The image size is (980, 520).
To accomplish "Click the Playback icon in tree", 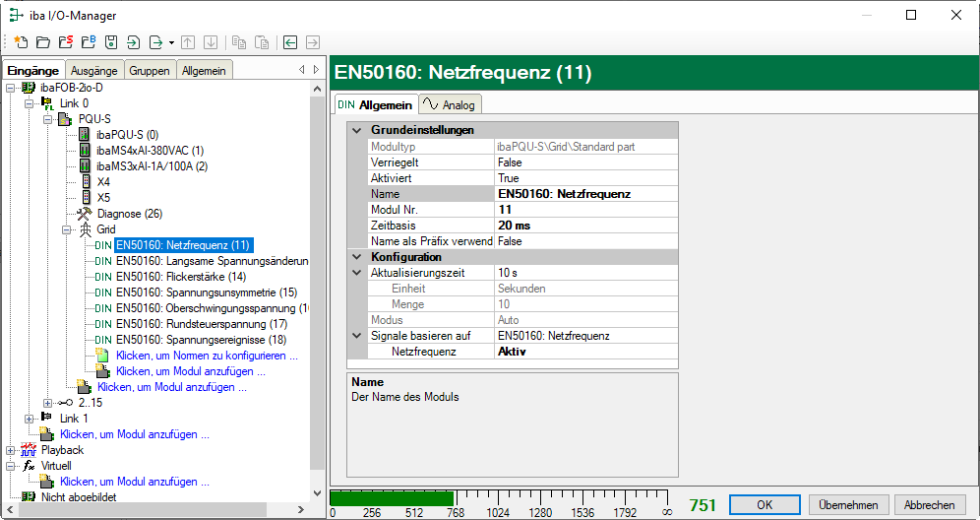I will (x=29, y=450).
